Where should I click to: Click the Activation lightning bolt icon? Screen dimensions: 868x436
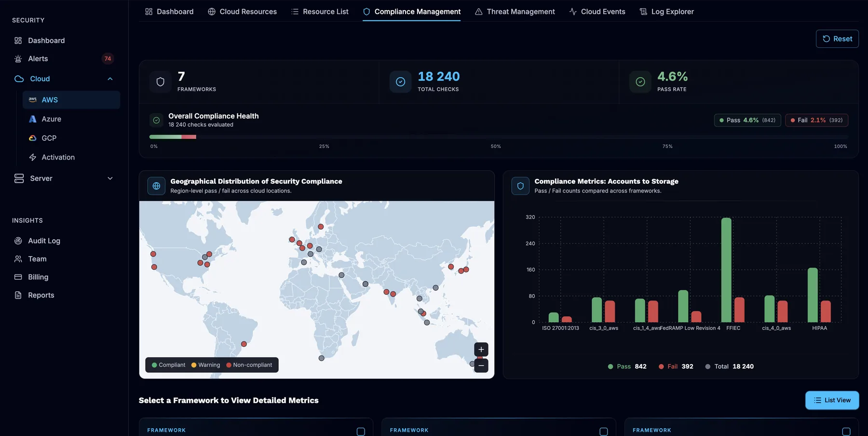tap(33, 157)
